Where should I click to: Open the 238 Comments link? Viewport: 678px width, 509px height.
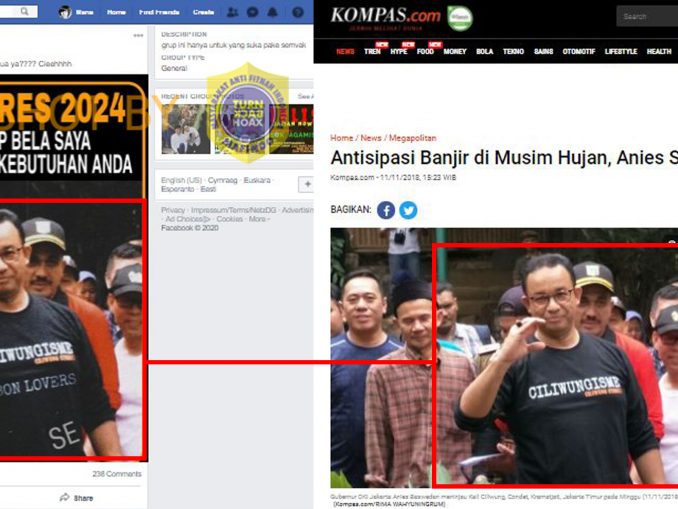[117, 474]
